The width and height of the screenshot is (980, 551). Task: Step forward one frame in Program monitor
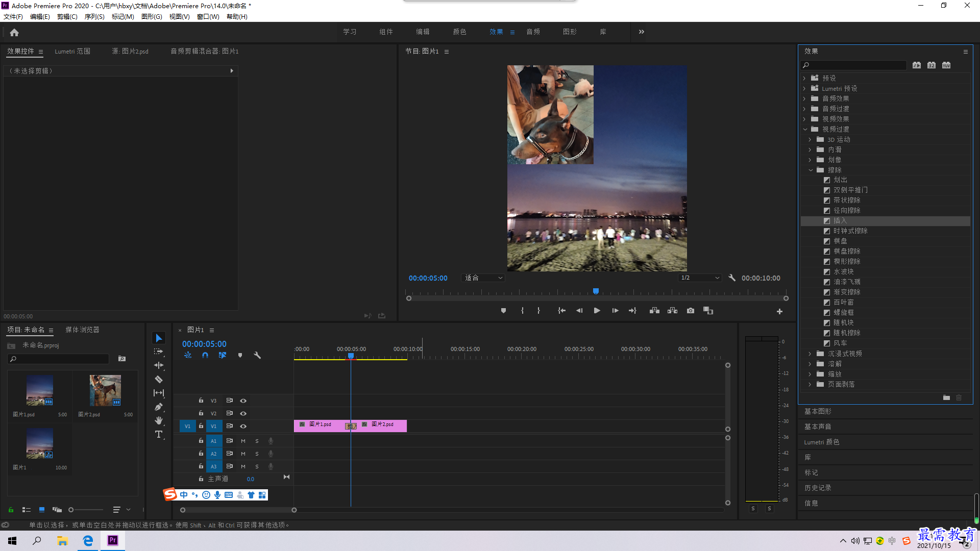click(615, 311)
